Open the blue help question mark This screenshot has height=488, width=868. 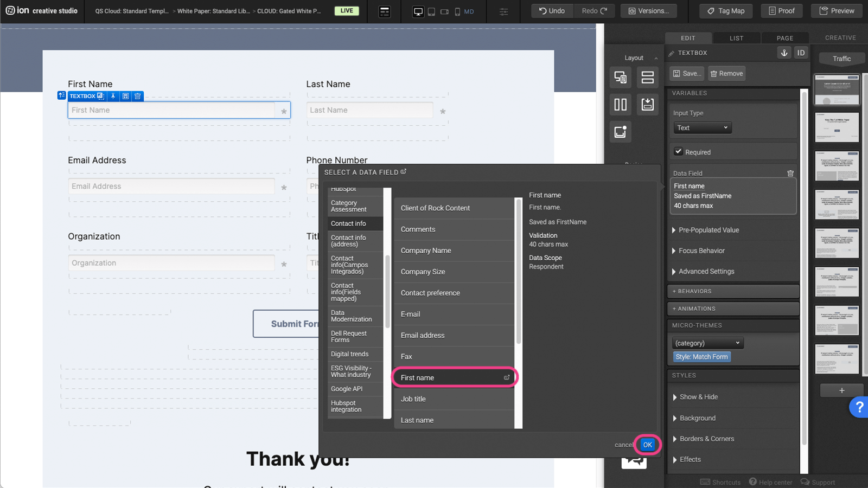click(859, 407)
